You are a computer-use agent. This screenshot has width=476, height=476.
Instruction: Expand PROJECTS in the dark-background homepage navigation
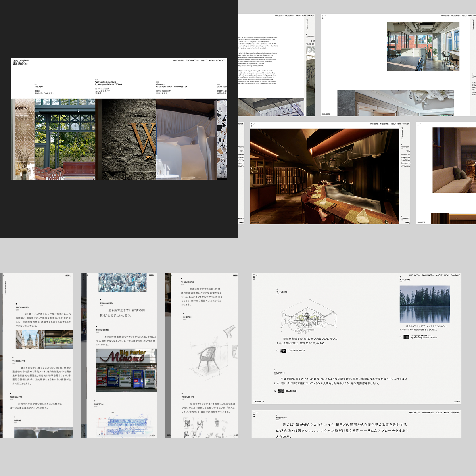click(x=178, y=61)
